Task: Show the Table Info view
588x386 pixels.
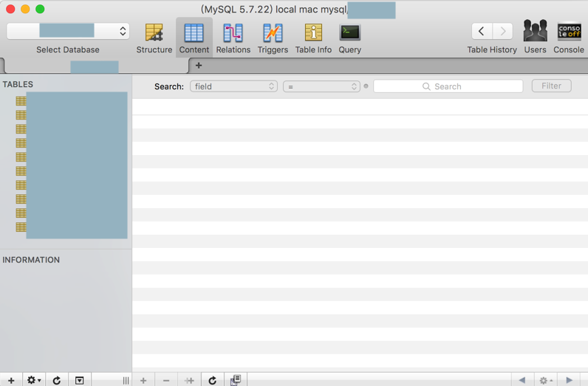Action: [313, 38]
